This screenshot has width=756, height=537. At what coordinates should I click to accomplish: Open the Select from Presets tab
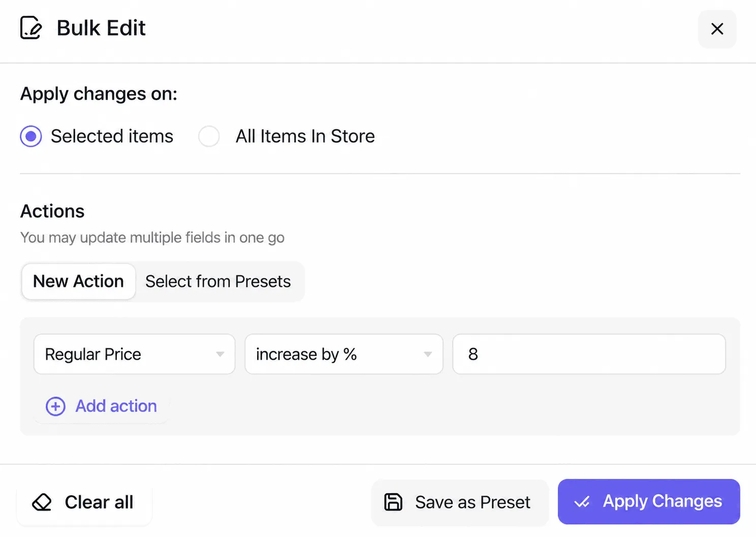coord(218,281)
